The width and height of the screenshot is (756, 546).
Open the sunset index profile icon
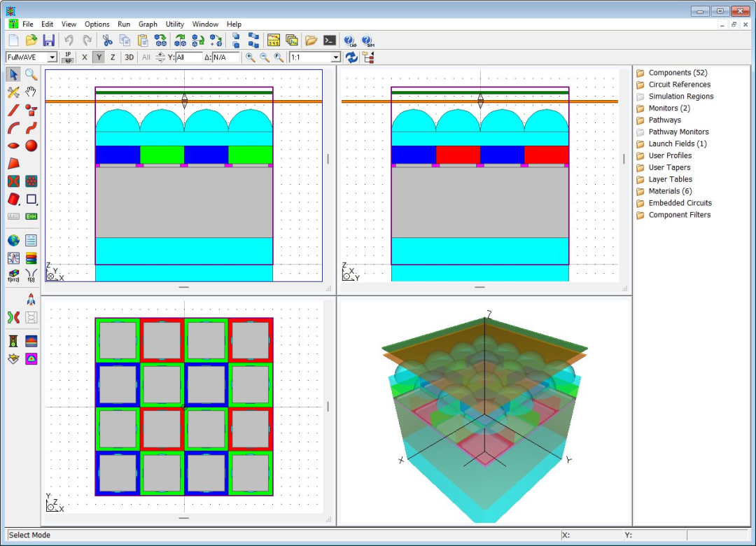click(x=31, y=341)
